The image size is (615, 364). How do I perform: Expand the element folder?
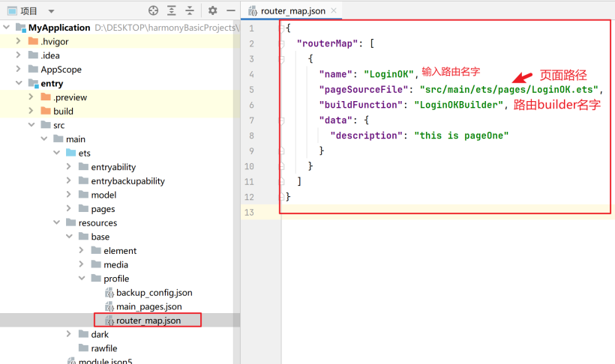pos(81,250)
